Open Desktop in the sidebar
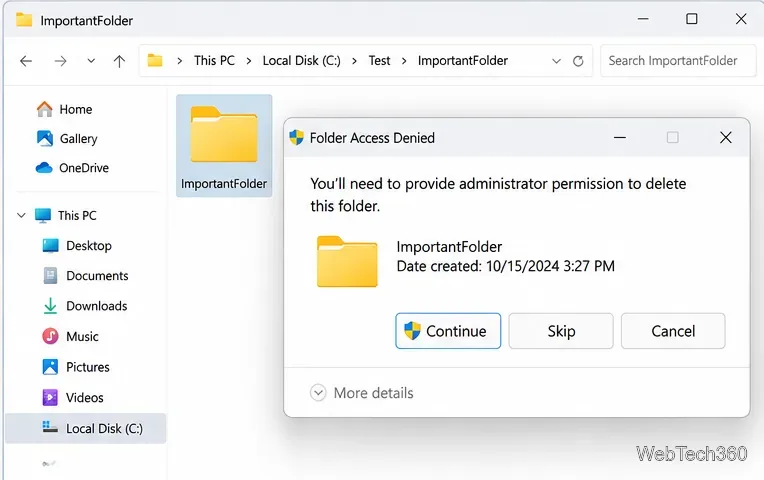The width and height of the screenshot is (764, 480). [77, 246]
